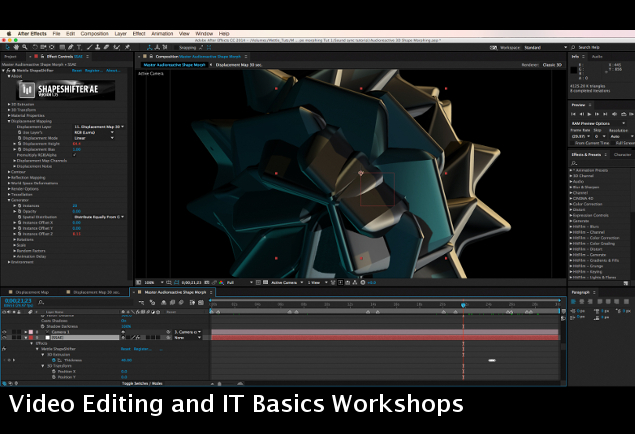Click the Classic 3D renderer button

[552, 64]
